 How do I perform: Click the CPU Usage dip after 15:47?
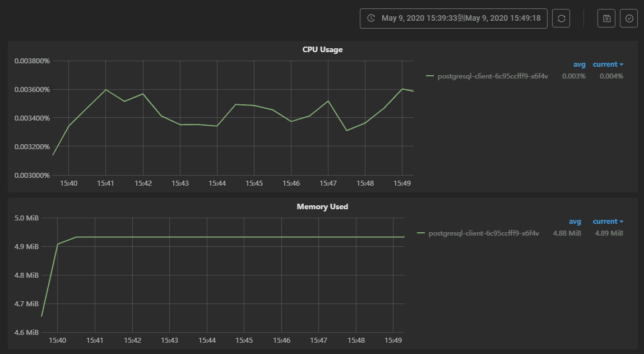coord(346,130)
